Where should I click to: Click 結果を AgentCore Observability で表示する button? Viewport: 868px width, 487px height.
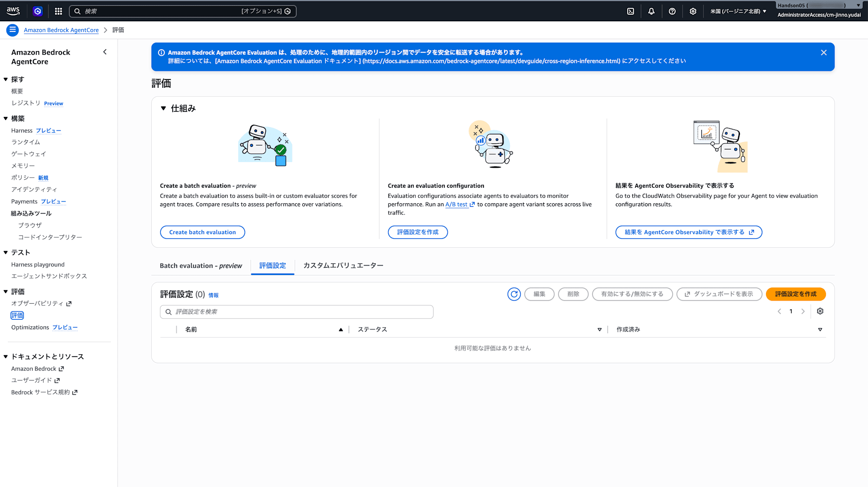coord(689,232)
